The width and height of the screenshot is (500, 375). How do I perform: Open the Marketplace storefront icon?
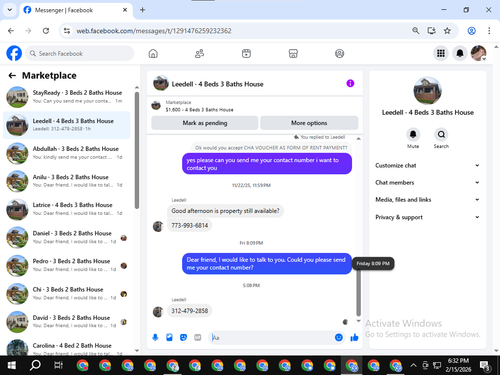[293, 53]
